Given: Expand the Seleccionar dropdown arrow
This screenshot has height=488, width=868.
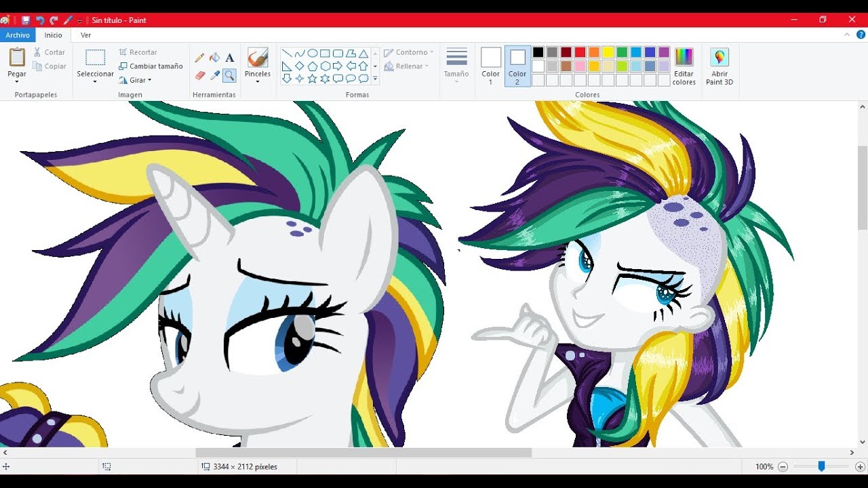Looking at the screenshot, I should 95,82.
